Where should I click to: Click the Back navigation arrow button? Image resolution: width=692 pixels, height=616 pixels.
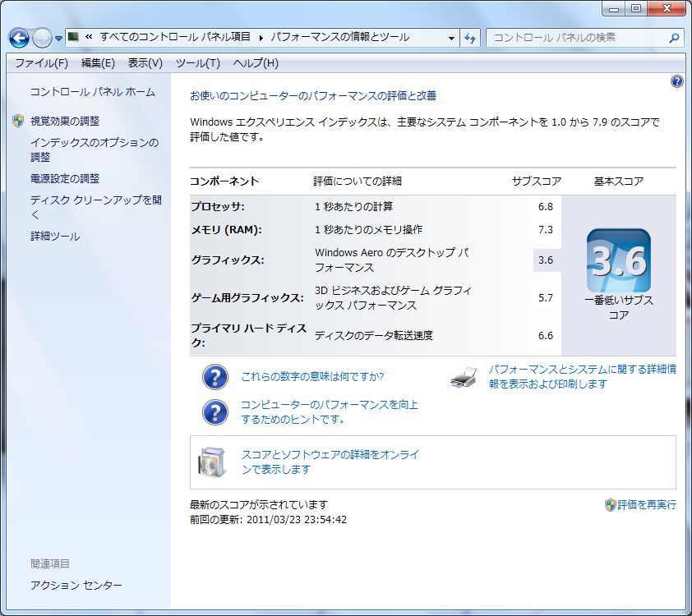(x=19, y=39)
